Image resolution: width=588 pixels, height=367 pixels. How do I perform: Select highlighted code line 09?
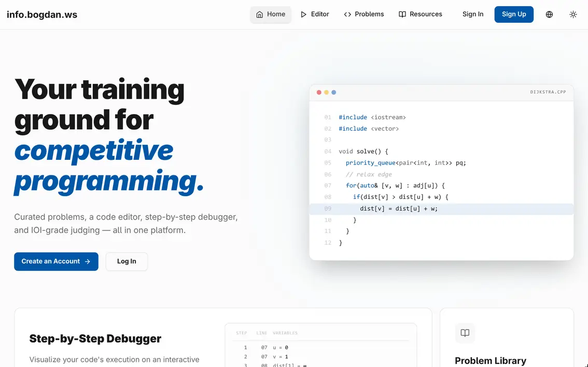click(x=441, y=209)
